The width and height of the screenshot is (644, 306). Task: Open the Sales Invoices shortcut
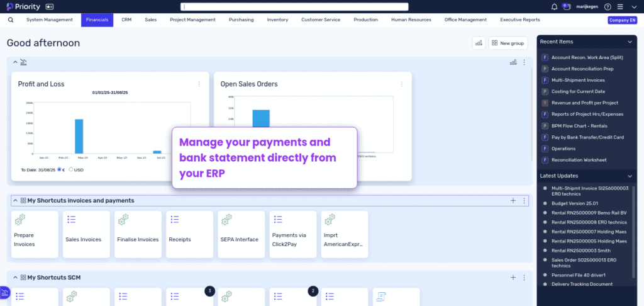(x=86, y=234)
